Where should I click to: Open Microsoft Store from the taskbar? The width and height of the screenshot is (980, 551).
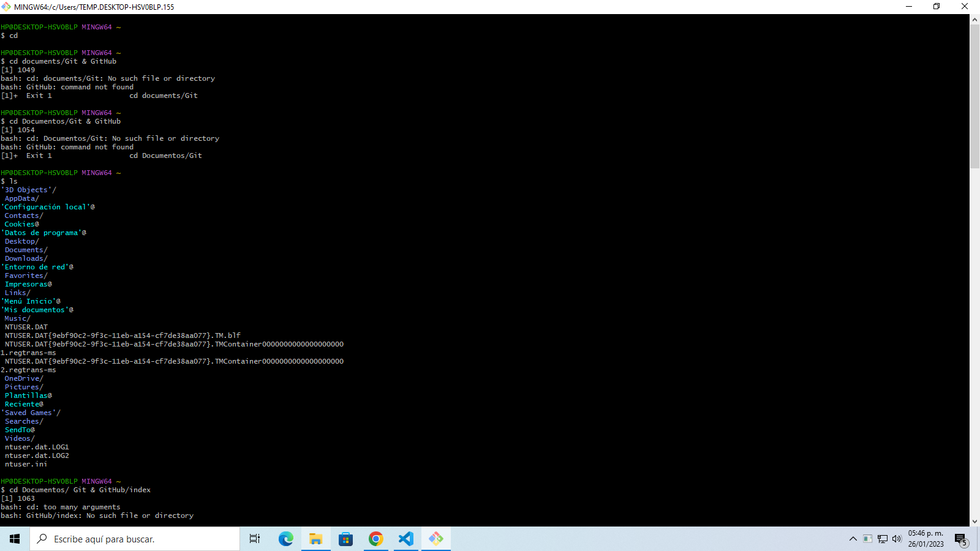click(x=345, y=539)
